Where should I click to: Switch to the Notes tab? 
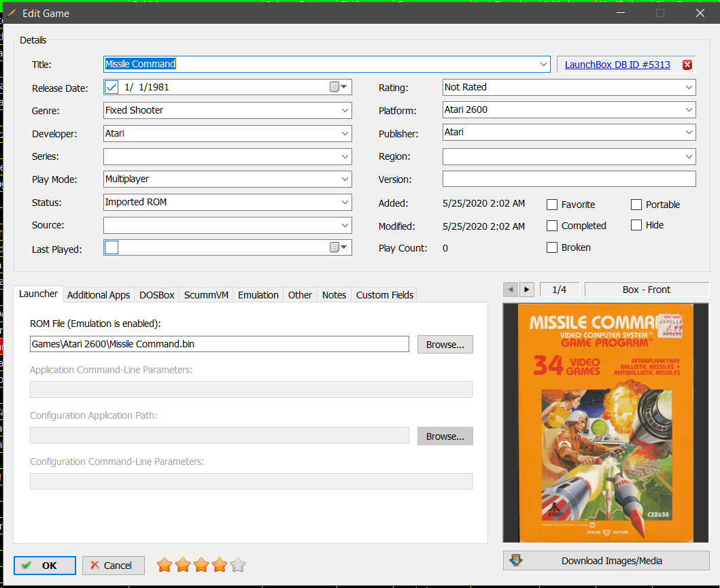coord(334,295)
